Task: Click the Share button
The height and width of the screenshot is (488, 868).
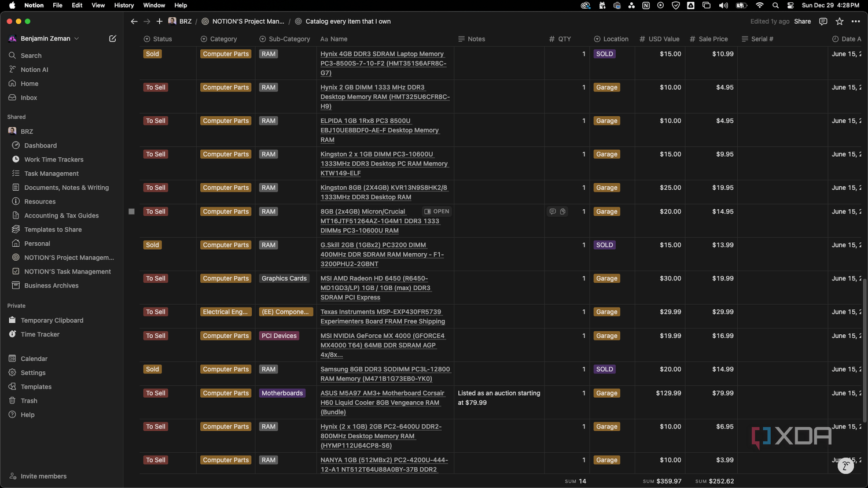Action: 802,21
